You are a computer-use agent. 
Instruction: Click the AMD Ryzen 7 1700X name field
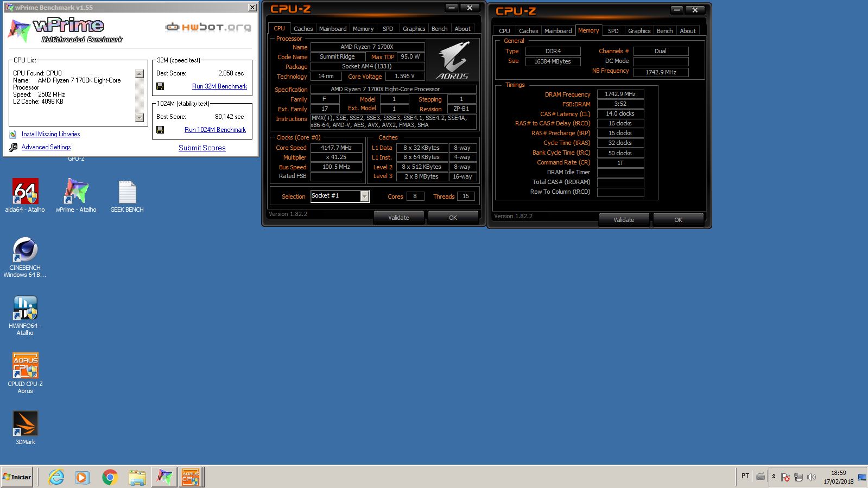click(367, 47)
